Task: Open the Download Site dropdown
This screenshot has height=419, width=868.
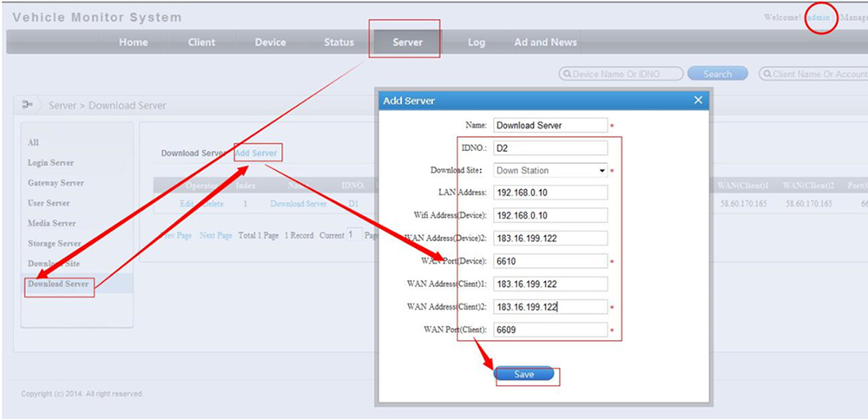Action: (x=550, y=171)
